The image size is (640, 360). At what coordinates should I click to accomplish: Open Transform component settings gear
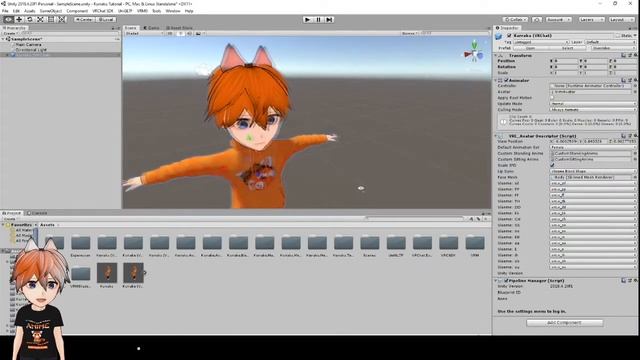[x=636, y=56]
